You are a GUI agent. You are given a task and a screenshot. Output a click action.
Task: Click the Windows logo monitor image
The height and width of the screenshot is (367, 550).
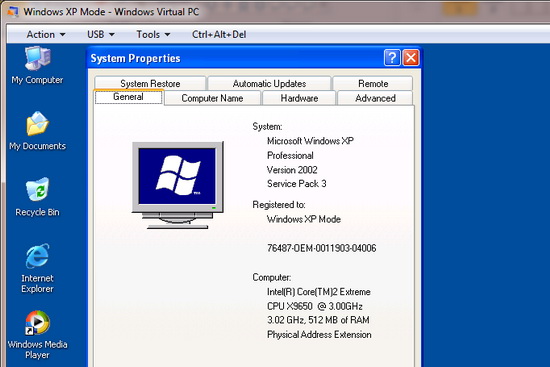pyautogui.click(x=178, y=185)
